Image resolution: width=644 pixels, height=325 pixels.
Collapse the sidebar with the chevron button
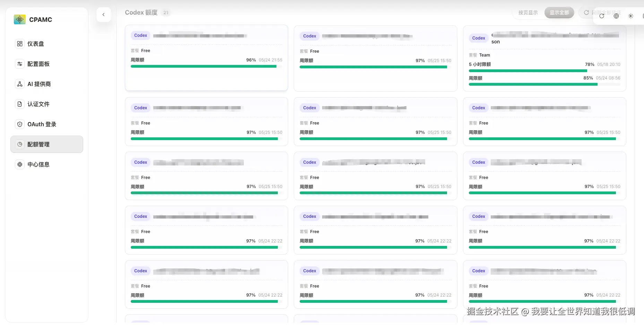coord(103,15)
